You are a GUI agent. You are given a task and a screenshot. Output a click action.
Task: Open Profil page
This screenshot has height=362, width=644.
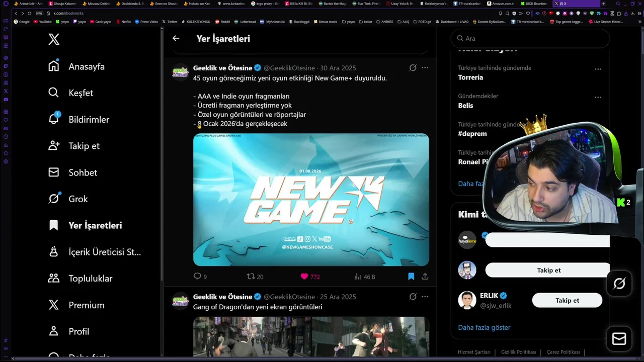pos(68,332)
